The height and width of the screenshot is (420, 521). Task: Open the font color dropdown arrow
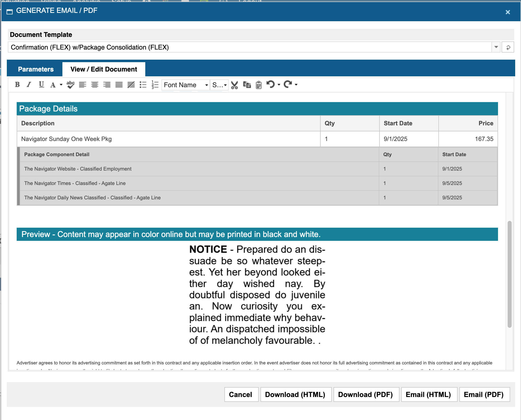point(61,85)
